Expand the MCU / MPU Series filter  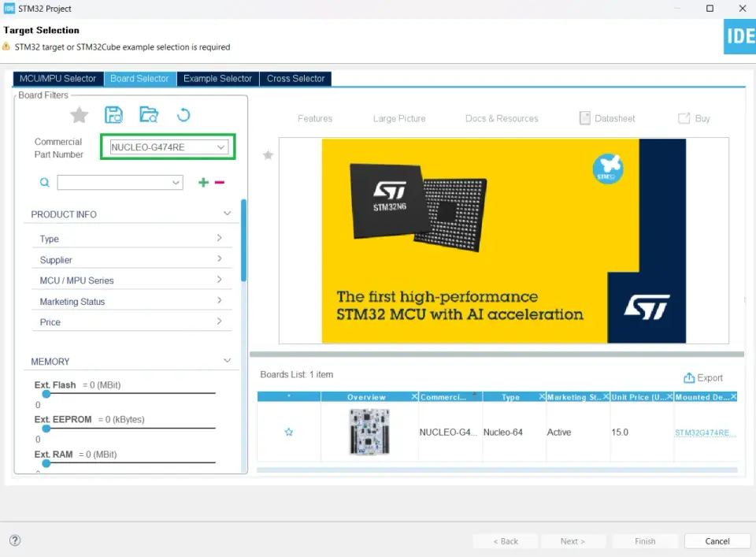point(132,280)
